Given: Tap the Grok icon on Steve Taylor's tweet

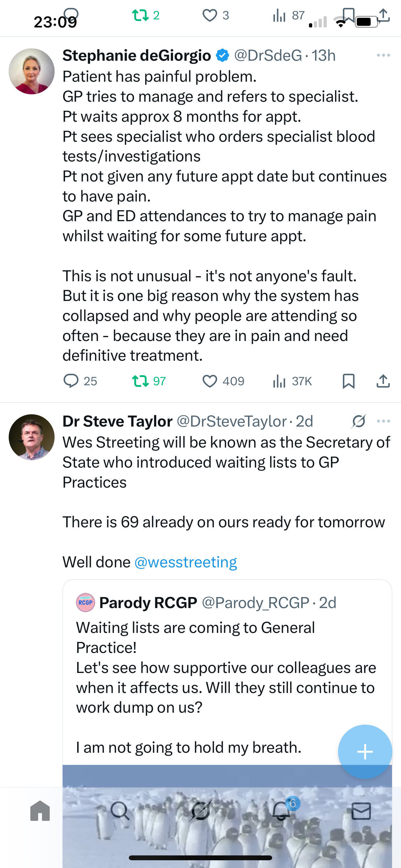Looking at the screenshot, I should [358, 421].
